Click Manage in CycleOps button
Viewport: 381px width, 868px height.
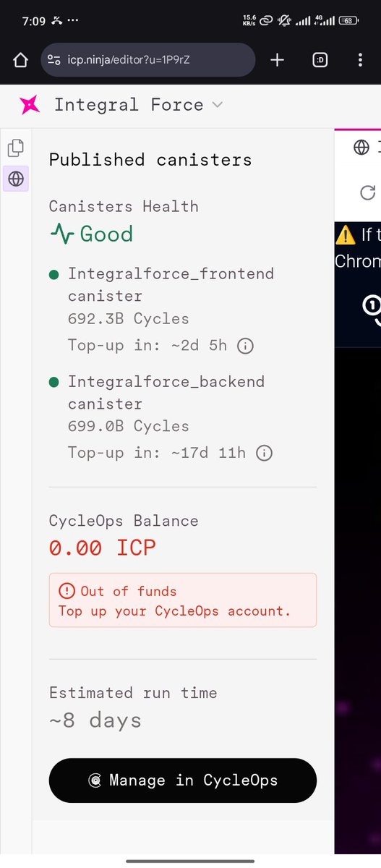(x=183, y=780)
